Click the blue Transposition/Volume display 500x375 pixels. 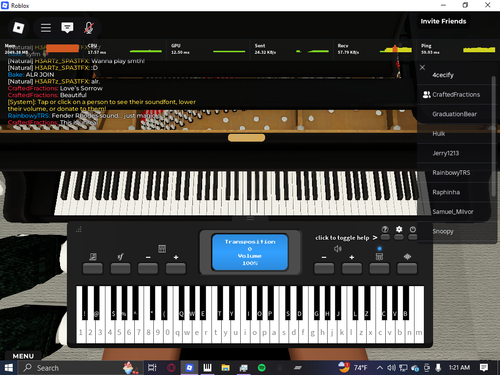click(x=250, y=252)
